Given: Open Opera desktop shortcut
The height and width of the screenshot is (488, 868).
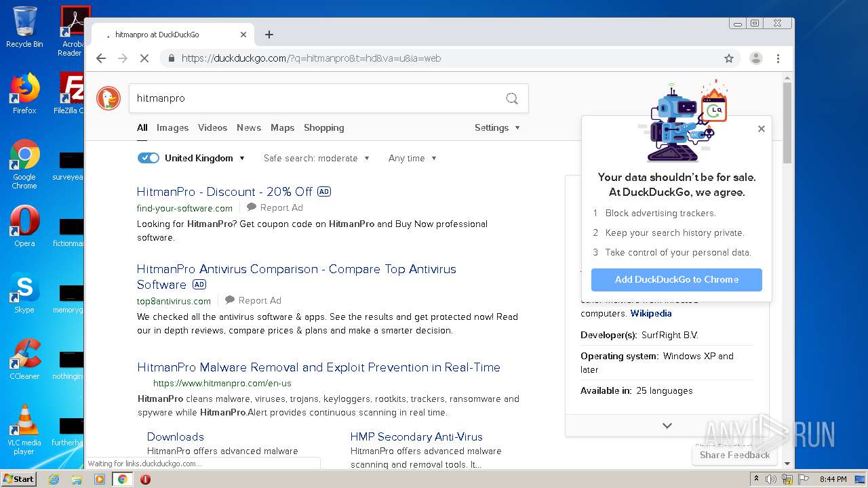Looking at the screenshot, I should 24,226.
